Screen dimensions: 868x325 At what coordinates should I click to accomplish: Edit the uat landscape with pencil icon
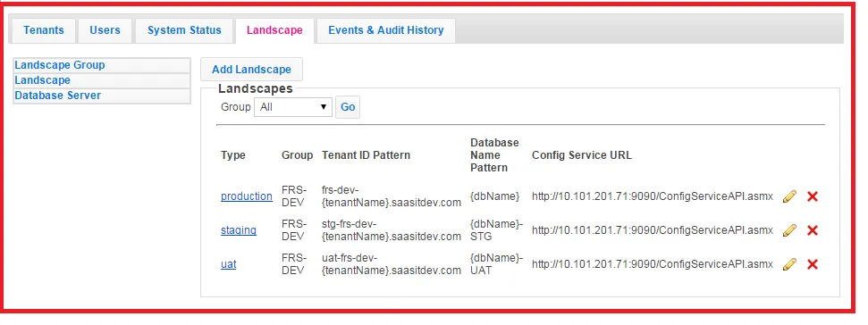[789, 264]
